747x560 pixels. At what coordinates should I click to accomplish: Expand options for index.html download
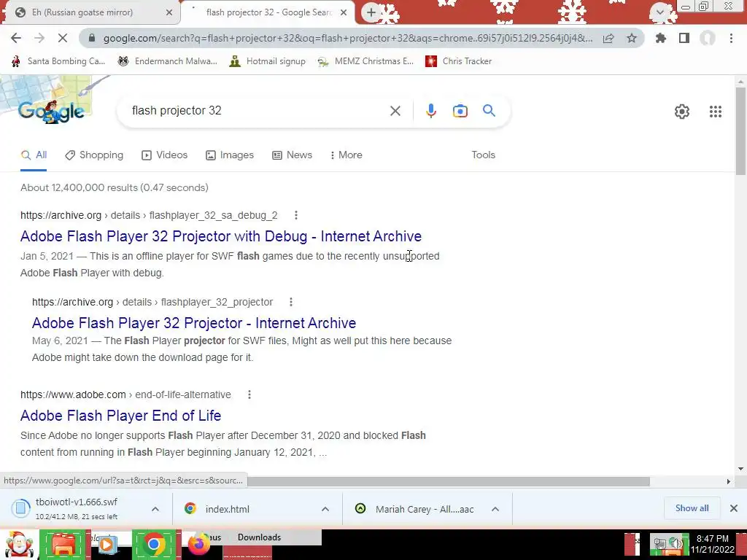tap(325, 509)
